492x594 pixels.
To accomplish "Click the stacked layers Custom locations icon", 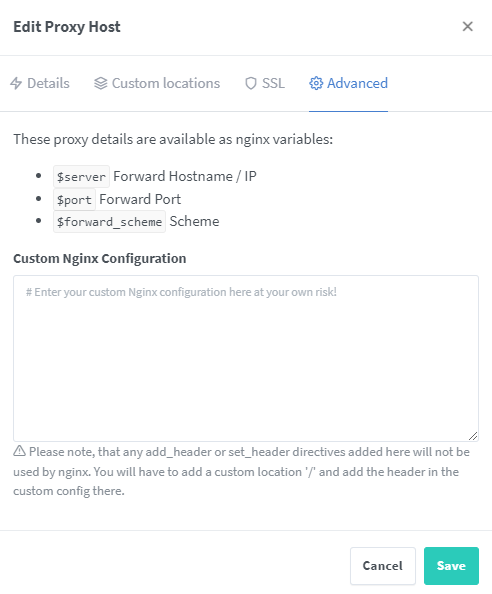I will 101,83.
